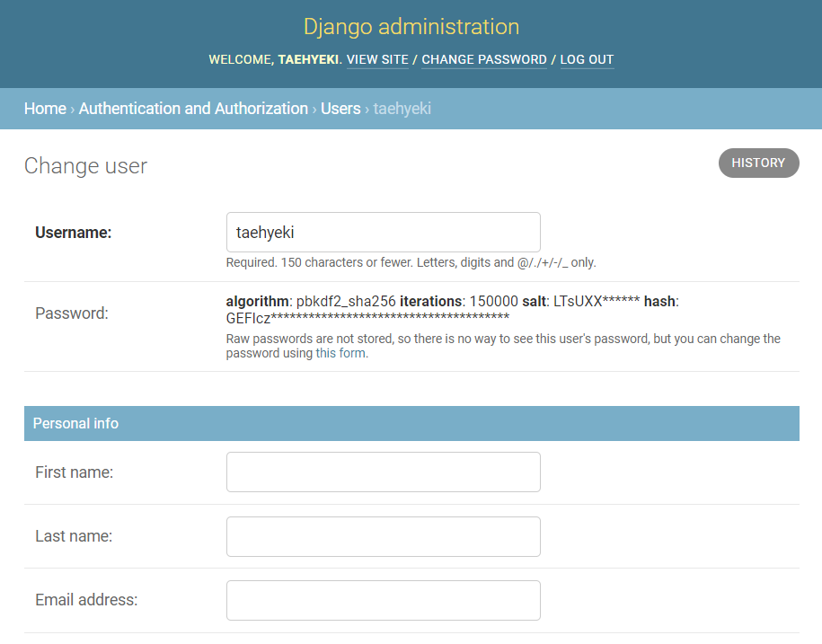Open the VIEW SITE link
Image resolution: width=822 pixels, height=644 pixels.
(377, 59)
